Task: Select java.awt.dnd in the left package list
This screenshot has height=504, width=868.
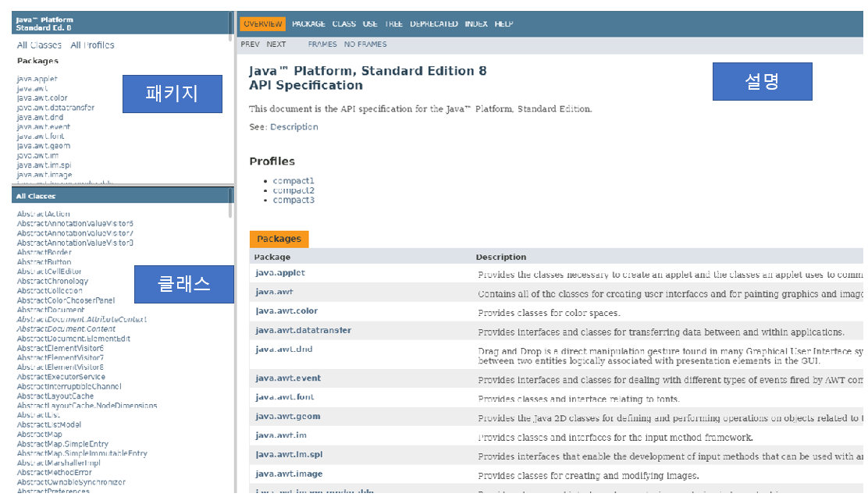Action: point(40,117)
